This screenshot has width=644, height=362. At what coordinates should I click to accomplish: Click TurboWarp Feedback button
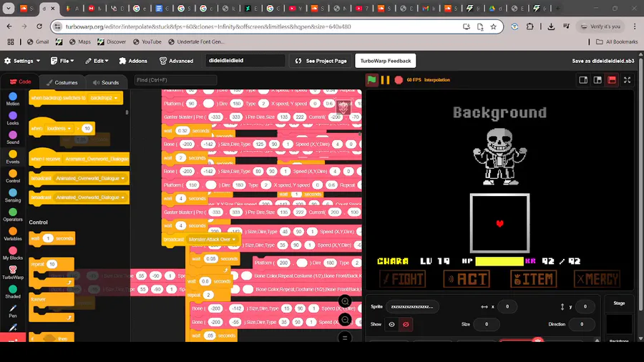[385, 61]
